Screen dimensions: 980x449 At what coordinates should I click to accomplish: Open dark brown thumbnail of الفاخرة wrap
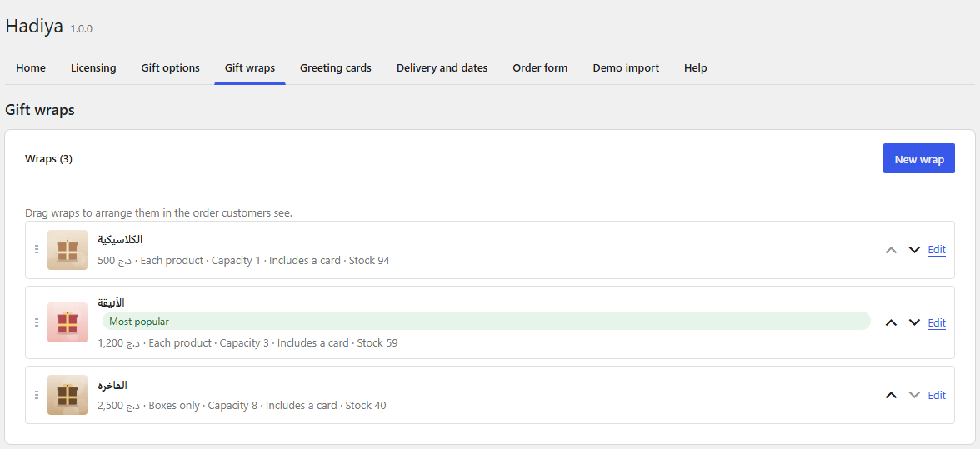pyautogui.click(x=67, y=395)
